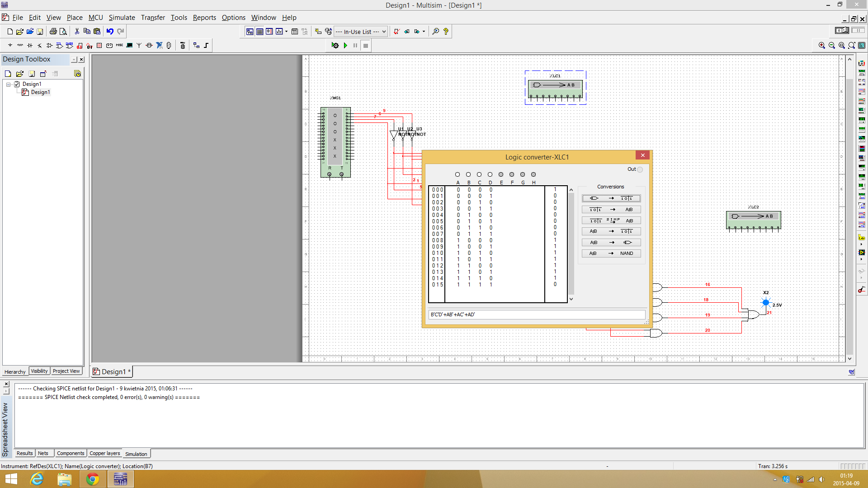Place a TTL component icon
The image size is (868, 488).
point(60,45)
